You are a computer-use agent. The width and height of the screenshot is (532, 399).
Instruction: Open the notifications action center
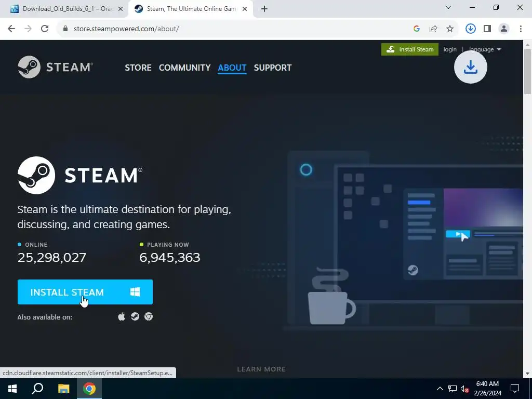point(515,389)
